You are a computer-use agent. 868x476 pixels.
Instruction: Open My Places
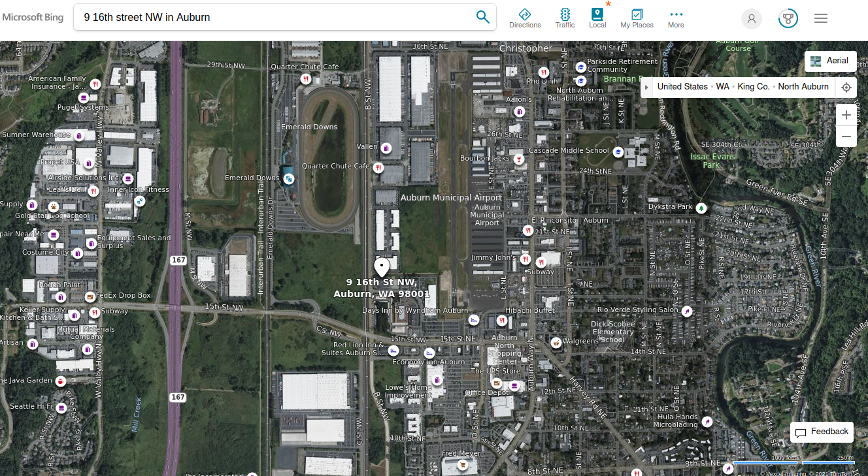click(637, 18)
